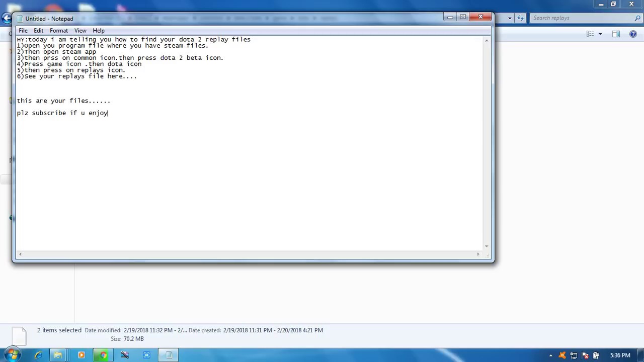Screen dimensions: 644x362
Task: Open the Help menu in Notepad
Action: click(99, 31)
